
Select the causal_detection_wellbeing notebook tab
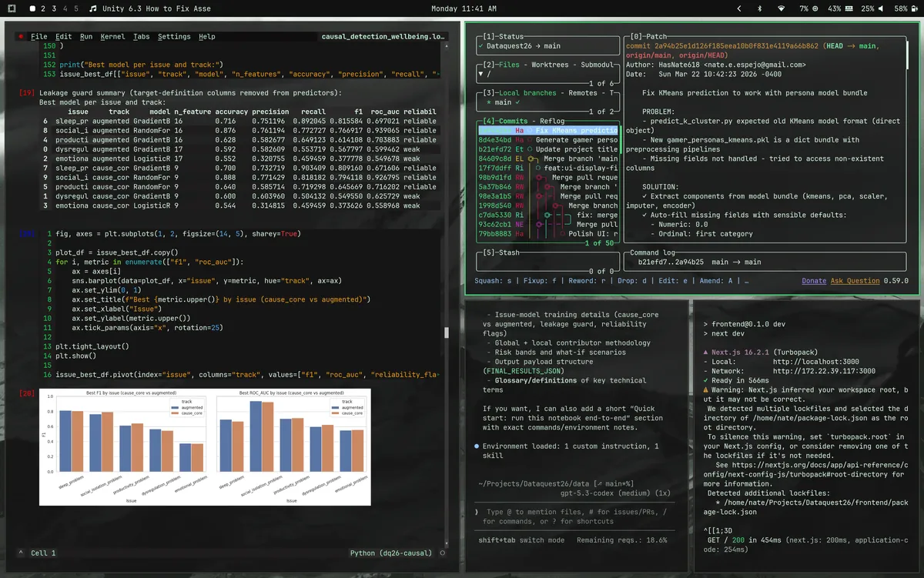[x=383, y=36]
